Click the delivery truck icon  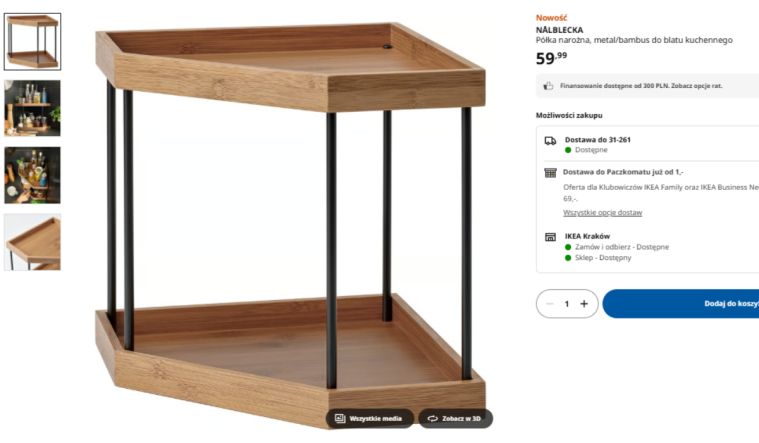550,141
